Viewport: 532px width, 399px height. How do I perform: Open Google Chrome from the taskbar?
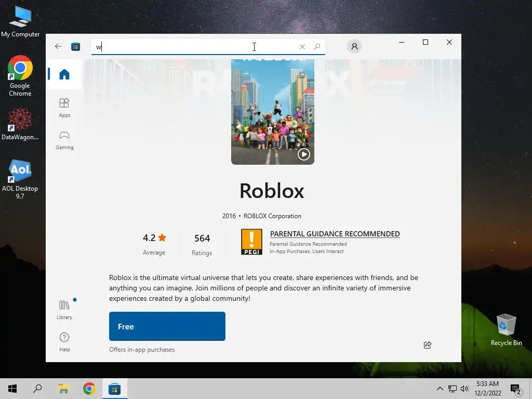pyautogui.click(x=89, y=389)
